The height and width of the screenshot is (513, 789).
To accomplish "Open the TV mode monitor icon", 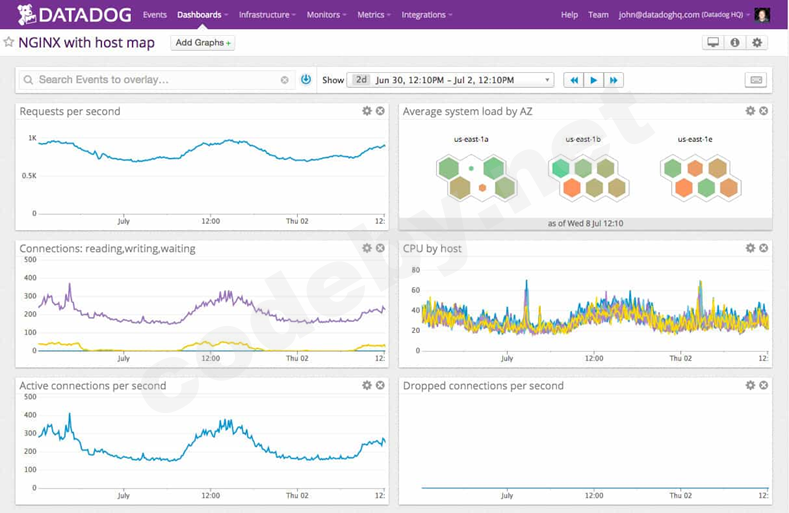I will (713, 43).
